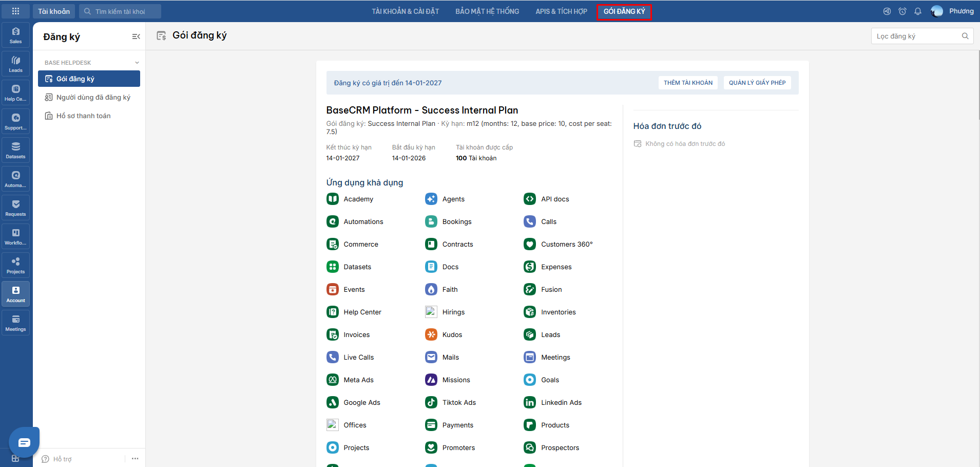Click the Promoters app label
Screen dimensions: 980x467
pyautogui.click(x=458, y=447)
